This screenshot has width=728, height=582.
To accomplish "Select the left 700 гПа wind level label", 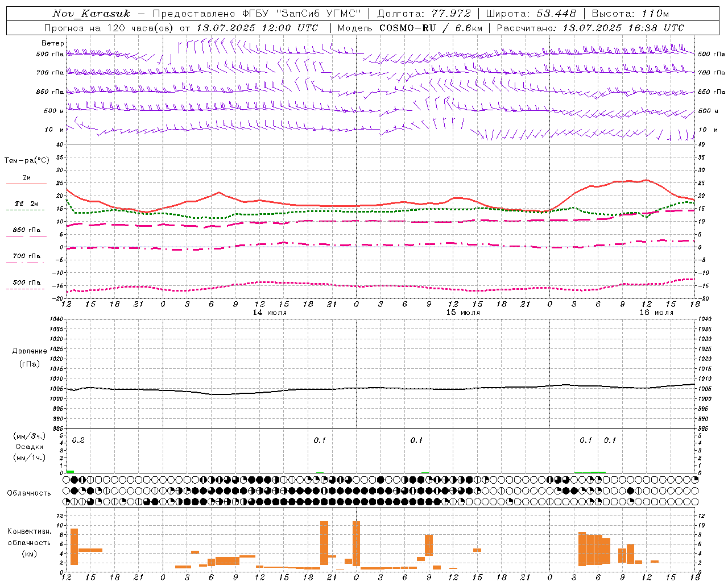I will [50, 73].
